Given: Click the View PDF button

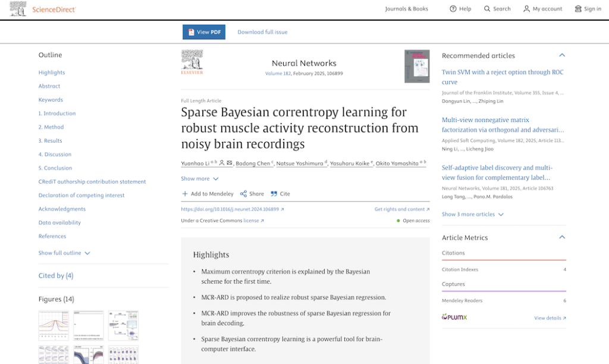Looking at the screenshot, I should (204, 32).
